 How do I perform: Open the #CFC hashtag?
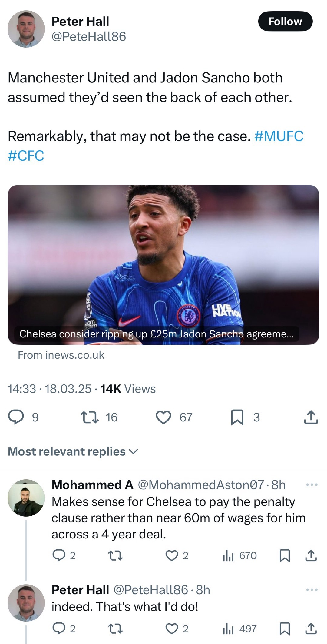coord(26,156)
